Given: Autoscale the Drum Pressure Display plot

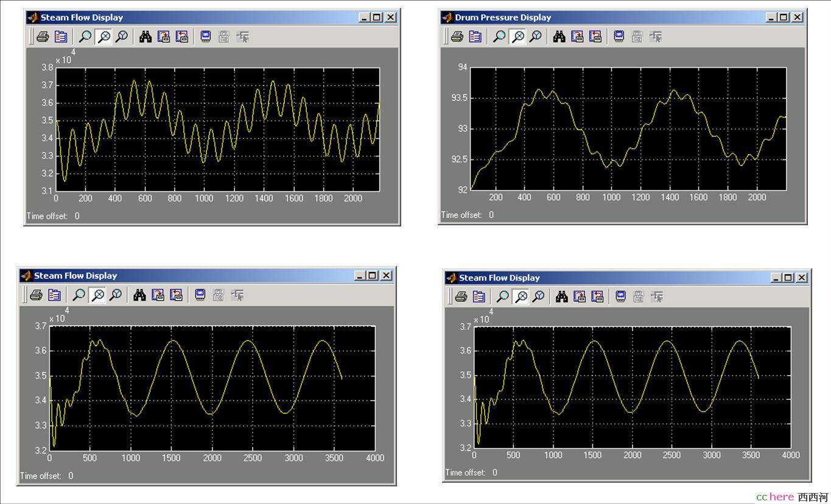Looking at the screenshot, I should 559,37.
